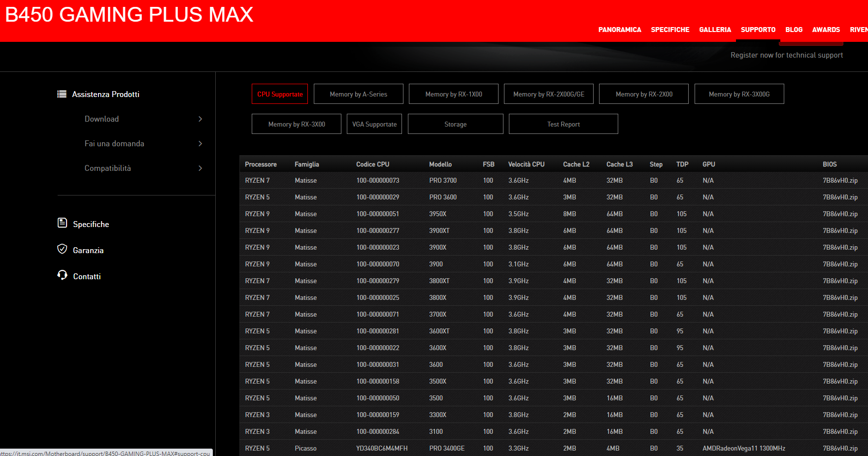
Task: Open the AWARDS navigation item
Action: [x=826, y=30]
